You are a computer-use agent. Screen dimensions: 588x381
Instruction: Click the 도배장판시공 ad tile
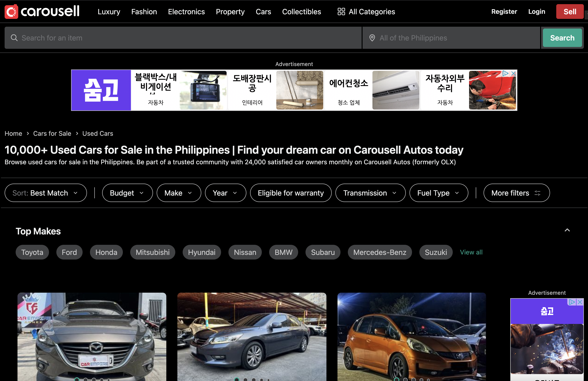(276, 90)
